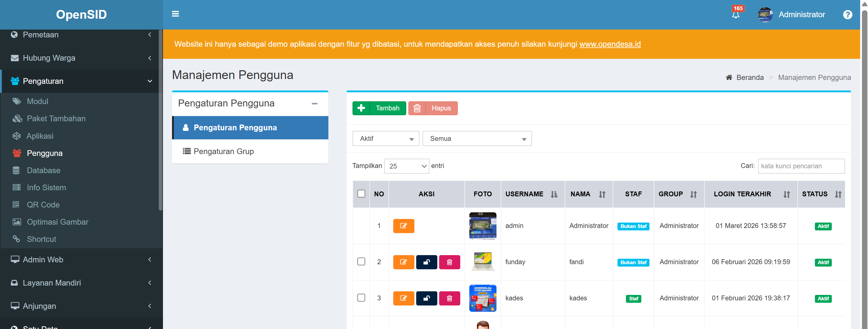The width and height of the screenshot is (868, 329).
Task: Click the hamburger sidebar toggle icon
Action: point(175,14)
